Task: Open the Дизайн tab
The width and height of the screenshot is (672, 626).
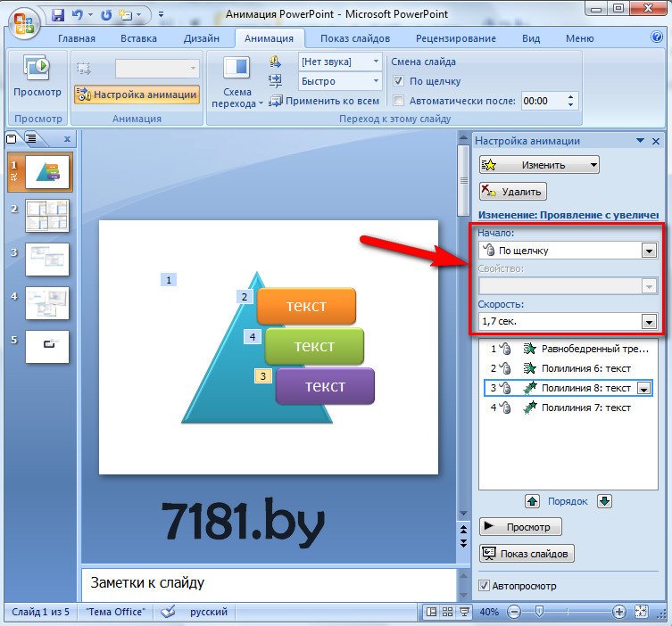Action: [202, 38]
